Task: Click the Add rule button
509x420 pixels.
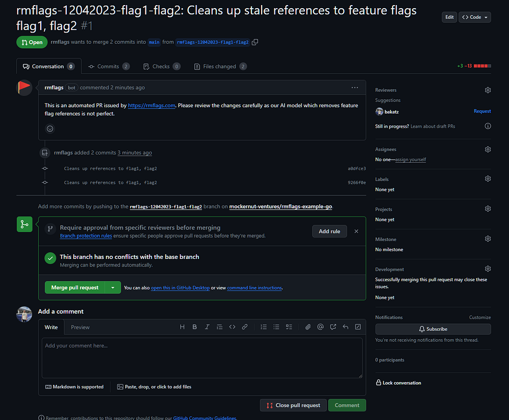Action: (329, 231)
